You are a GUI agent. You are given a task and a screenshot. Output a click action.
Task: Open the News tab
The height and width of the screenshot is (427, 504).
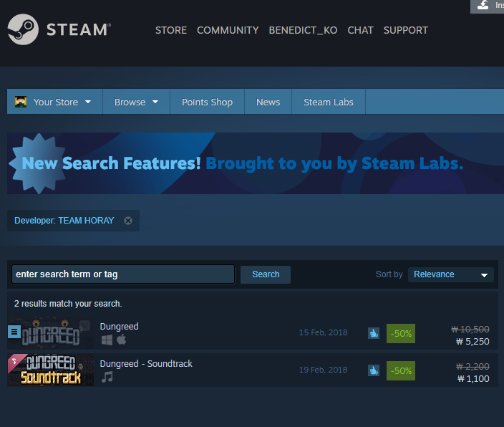click(268, 102)
